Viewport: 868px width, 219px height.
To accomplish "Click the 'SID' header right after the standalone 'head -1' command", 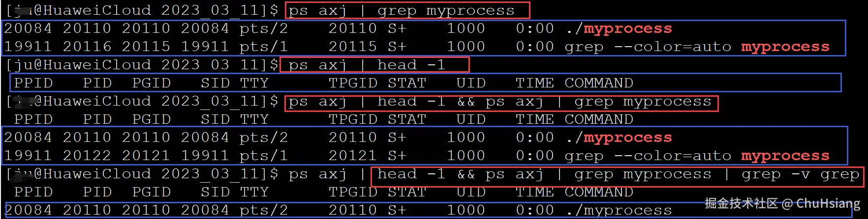I will [x=215, y=83].
